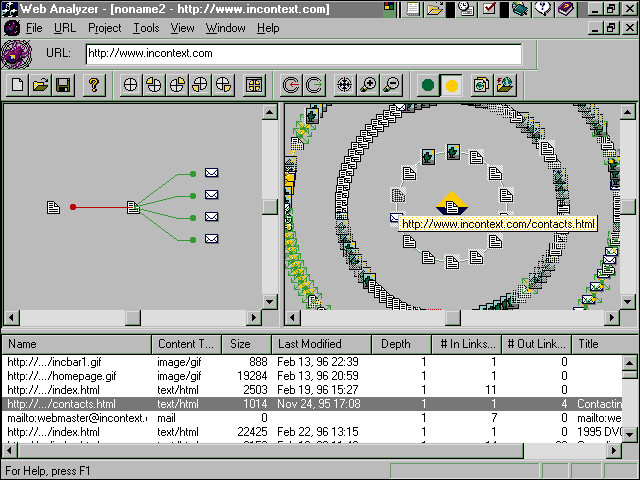Click the Title column header
Viewport: 640px width, 480px height.
click(605, 344)
